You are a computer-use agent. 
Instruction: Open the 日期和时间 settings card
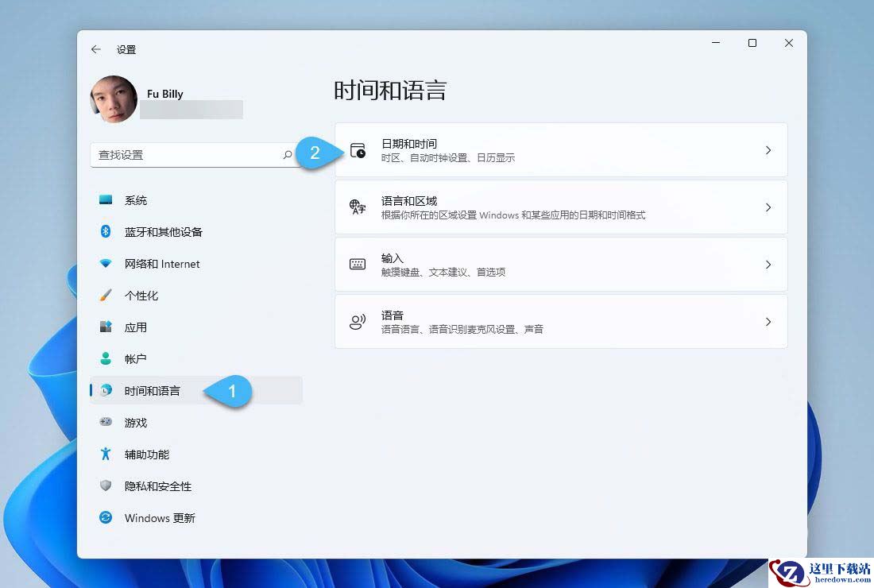pyautogui.click(x=561, y=150)
